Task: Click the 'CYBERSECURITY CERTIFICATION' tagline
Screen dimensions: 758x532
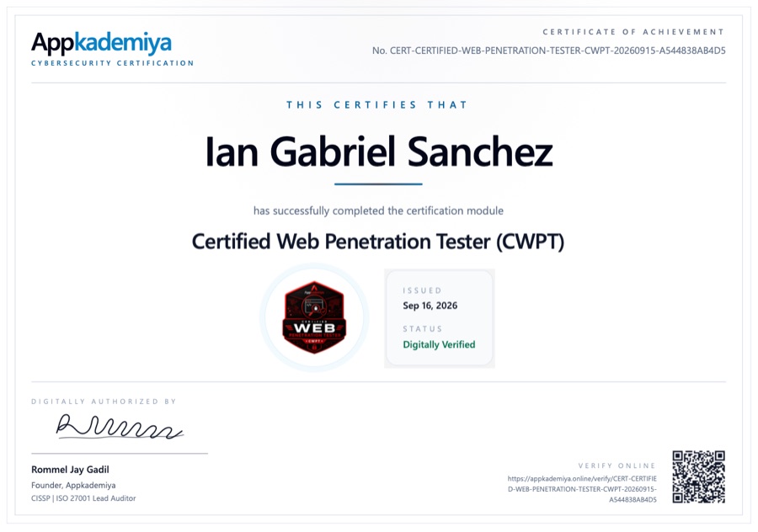Action: 113,63
